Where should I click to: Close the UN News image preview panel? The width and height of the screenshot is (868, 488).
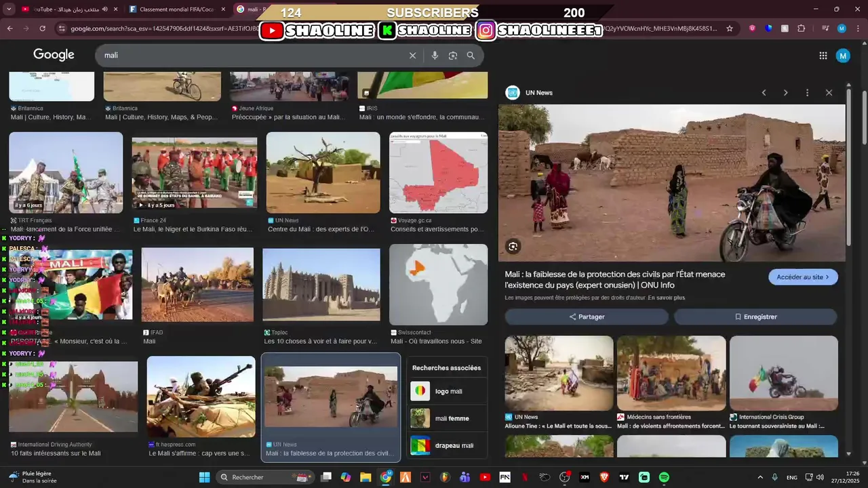829,93
